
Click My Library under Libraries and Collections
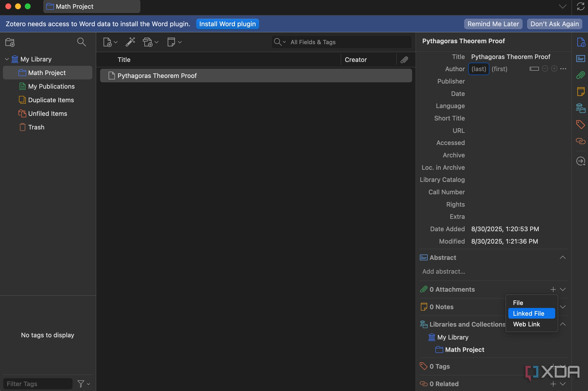[x=448, y=337]
